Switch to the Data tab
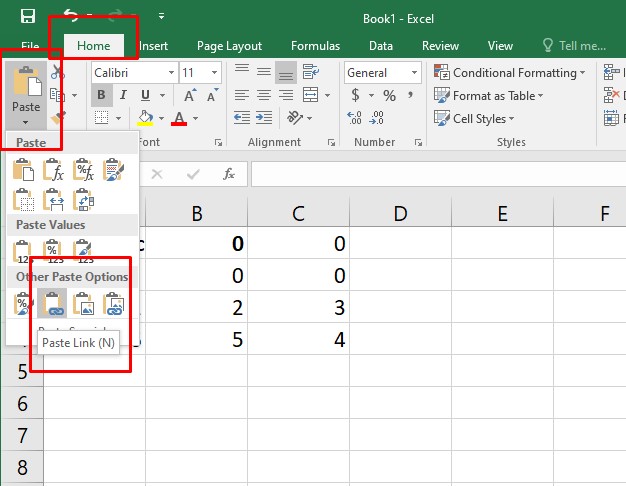The width and height of the screenshot is (626, 486). [x=381, y=46]
